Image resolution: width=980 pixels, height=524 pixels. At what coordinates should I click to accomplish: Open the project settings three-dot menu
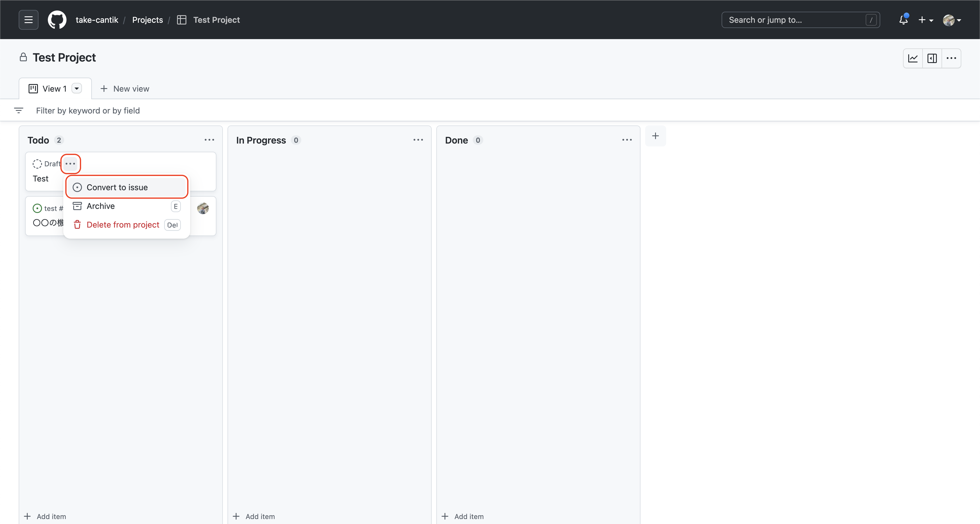951,58
